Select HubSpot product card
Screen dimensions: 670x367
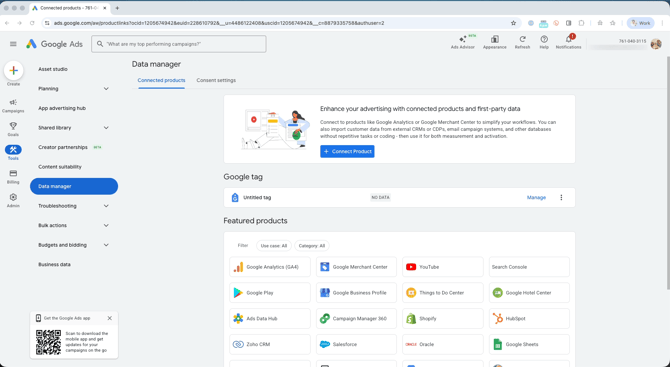pyautogui.click(x=529, y=318)
